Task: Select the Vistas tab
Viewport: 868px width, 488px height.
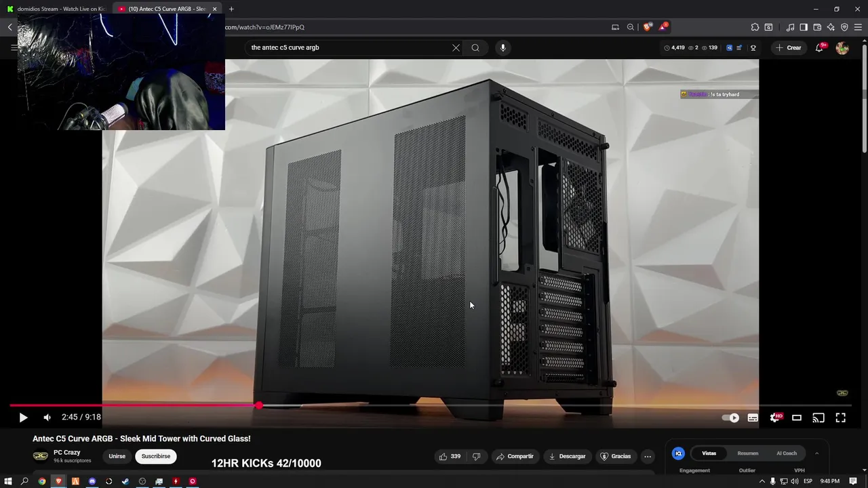Action: point(709,453)
